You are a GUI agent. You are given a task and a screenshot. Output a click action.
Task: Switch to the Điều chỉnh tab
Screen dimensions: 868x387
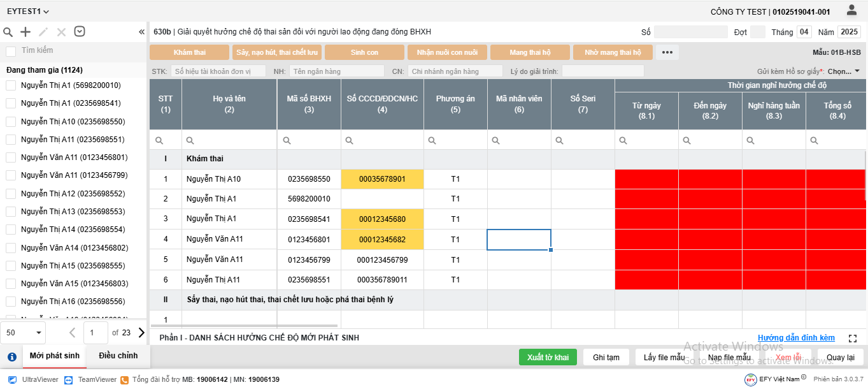click(x=118, y=356)
